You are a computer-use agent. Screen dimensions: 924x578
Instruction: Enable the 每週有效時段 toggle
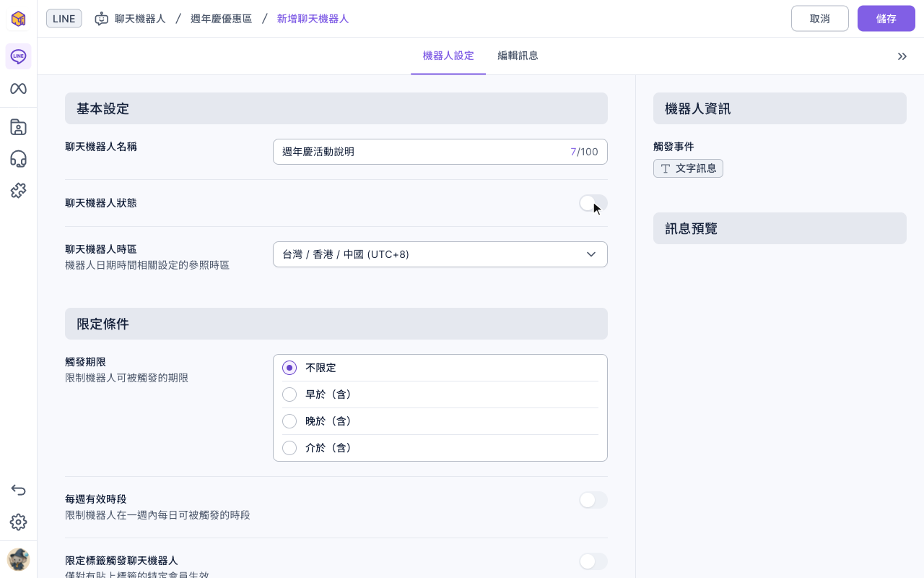tap(593, 500)
